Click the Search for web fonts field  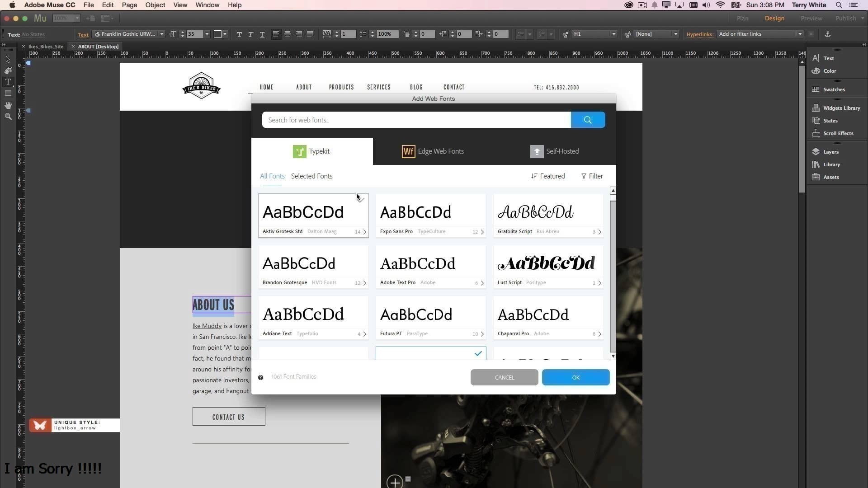coord(416,120)
